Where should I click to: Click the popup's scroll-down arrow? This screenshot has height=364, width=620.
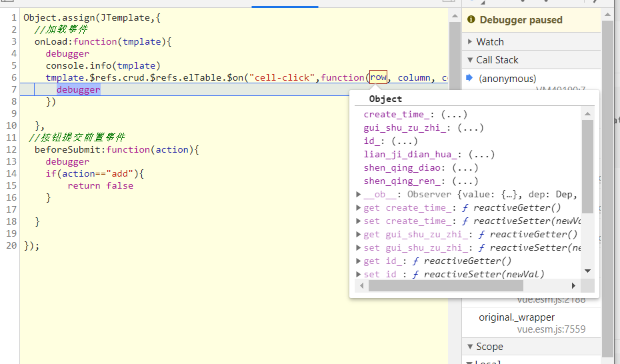[587, 271]
